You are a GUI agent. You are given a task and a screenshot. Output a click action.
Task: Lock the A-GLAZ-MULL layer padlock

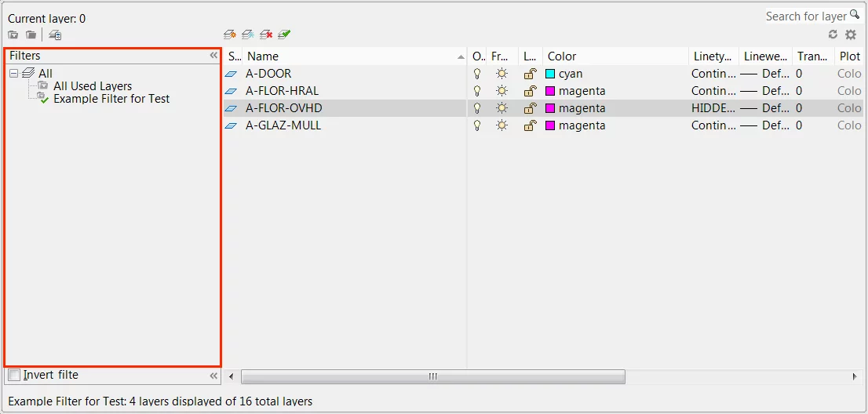(x=531, y=125)
